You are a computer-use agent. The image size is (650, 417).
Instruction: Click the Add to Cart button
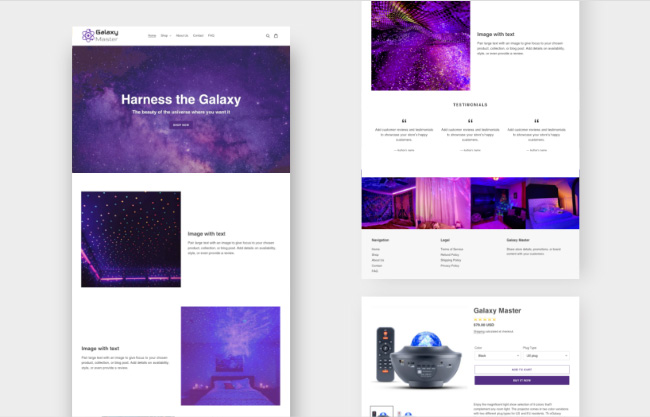click(521, 369)
